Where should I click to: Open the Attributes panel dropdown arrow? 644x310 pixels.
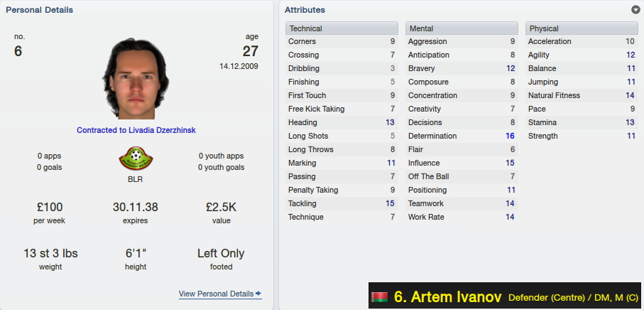(x=635, y=10)
